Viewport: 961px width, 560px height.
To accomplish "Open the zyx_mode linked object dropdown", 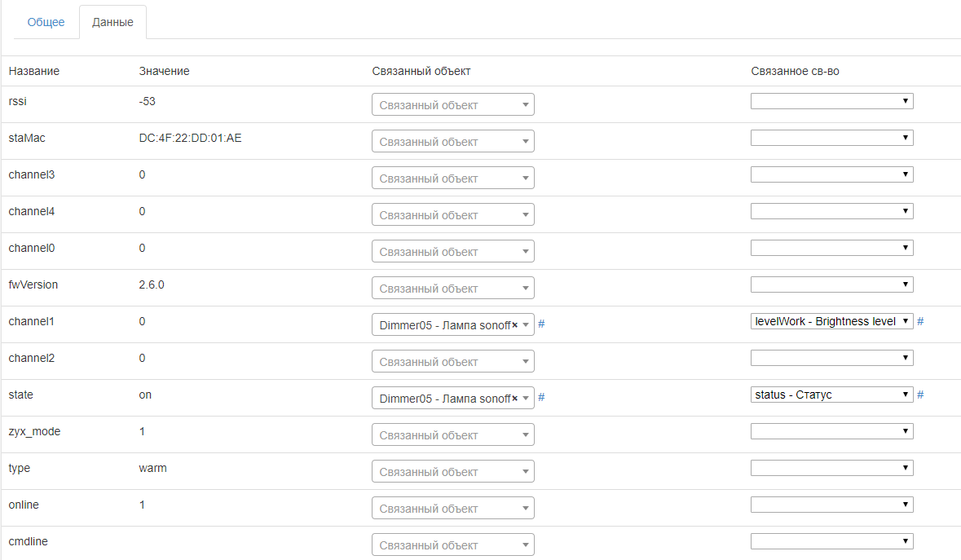I will [452, 435].
